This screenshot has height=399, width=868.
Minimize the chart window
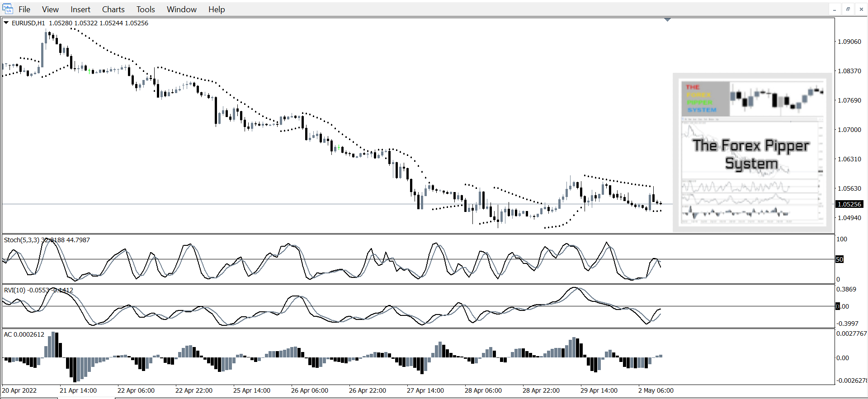835,9
